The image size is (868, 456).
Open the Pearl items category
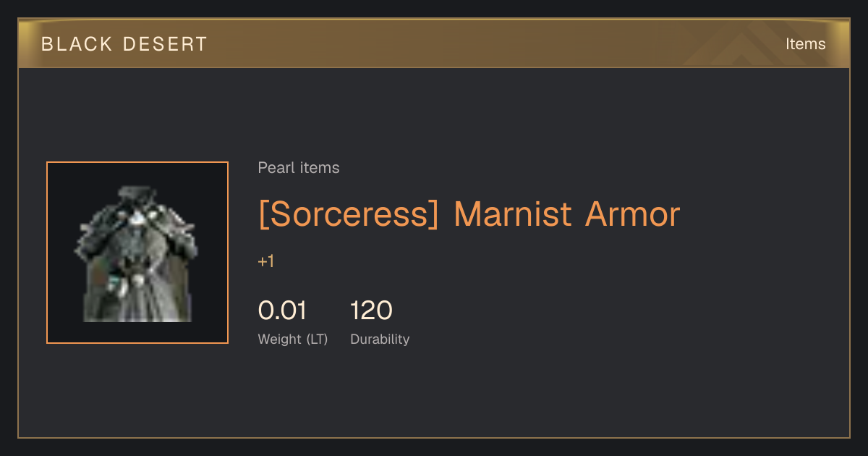[x=299, y=168]
